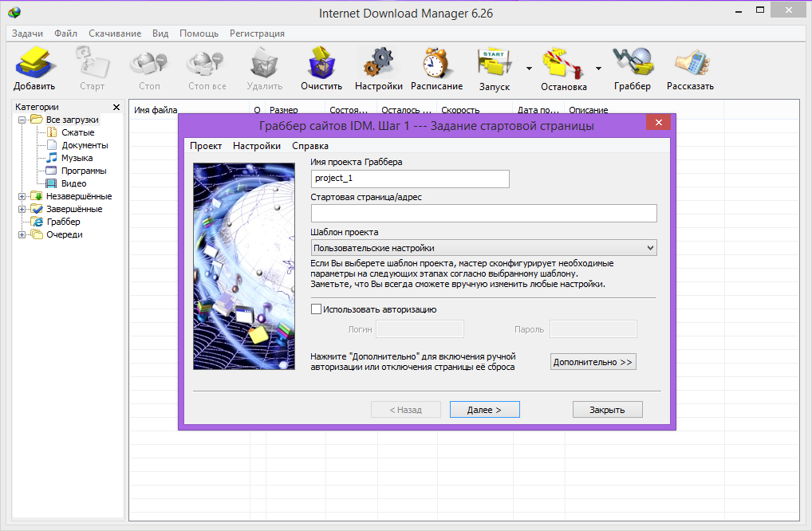This screenshot has height=531, width=812.
Task: Click the Далее > button
Action: [485, 409]
